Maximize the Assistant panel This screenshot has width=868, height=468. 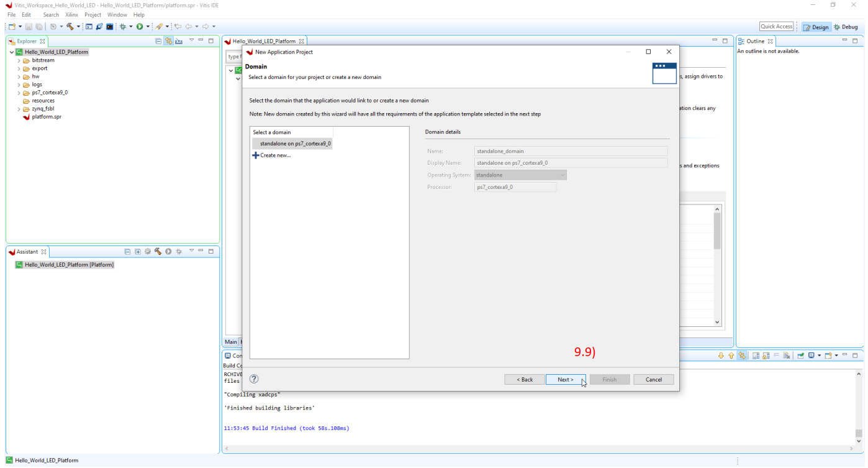[211, 251]
